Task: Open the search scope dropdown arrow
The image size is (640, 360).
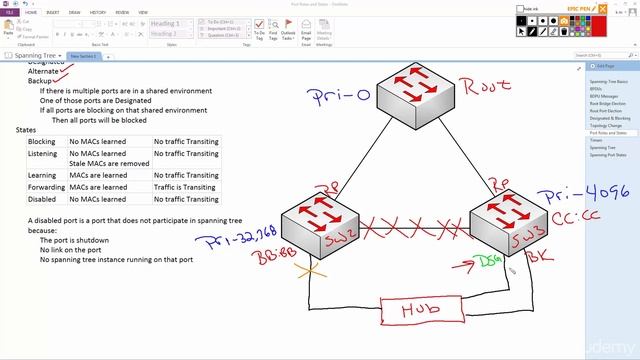Action: click(x=636, y=55)
